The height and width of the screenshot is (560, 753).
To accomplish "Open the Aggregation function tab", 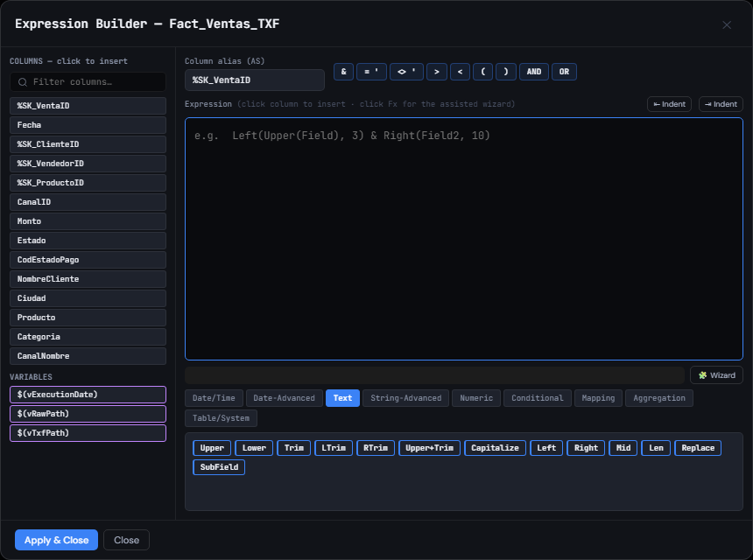I will point(659,398).
